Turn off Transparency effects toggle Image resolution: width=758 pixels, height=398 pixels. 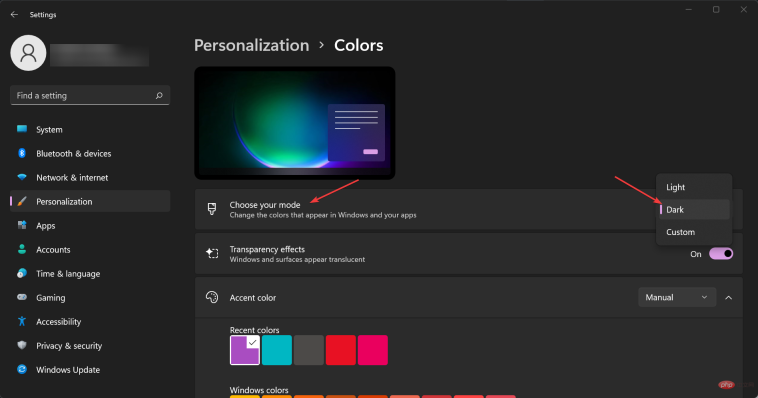pyautogui.click(x=721, y=254)
